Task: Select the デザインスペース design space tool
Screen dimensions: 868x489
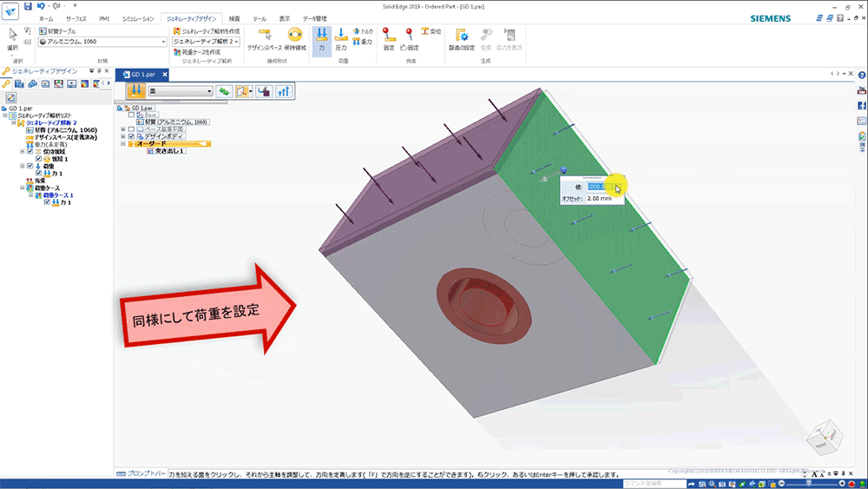Action: point(265,40)
